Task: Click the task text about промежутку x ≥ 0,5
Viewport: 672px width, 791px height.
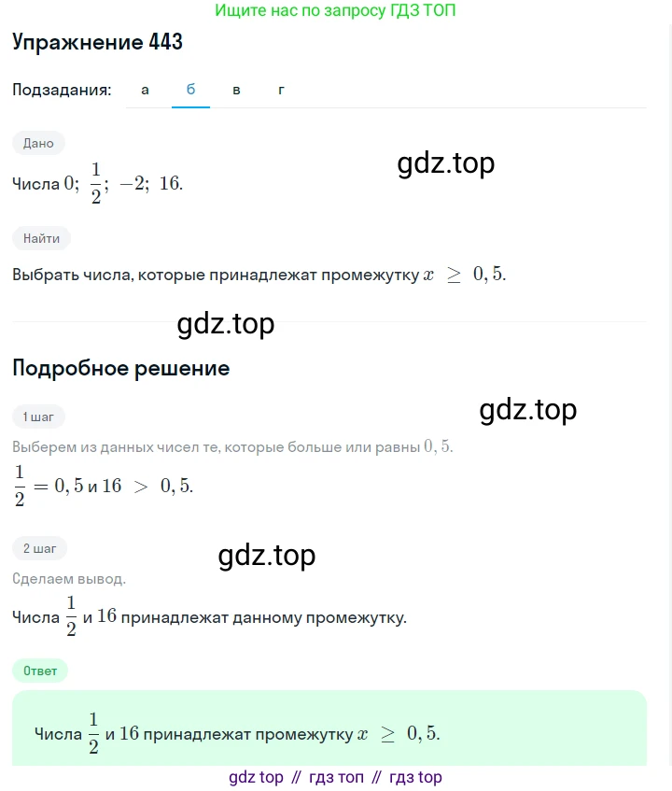Action: click(x=259, y=275)
